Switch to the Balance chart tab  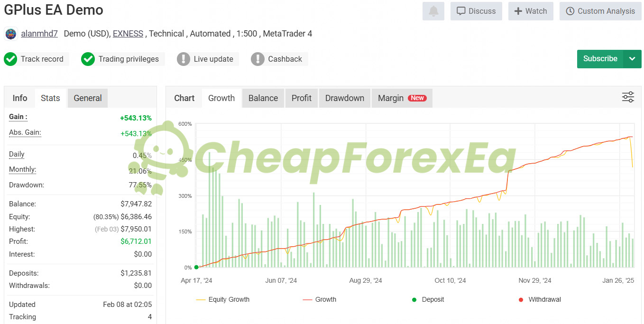click(263, 98)
